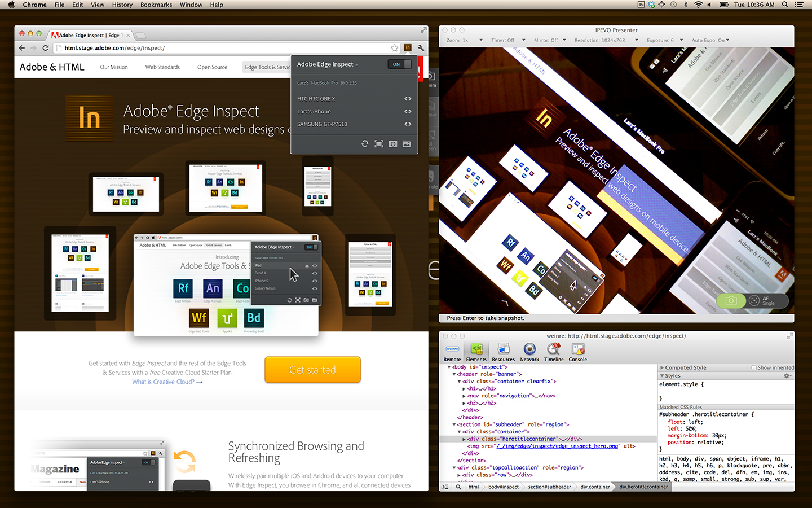
Task: Open the Adobe Edge Inspect title dropdown arrow
Action: coord(357,65)
